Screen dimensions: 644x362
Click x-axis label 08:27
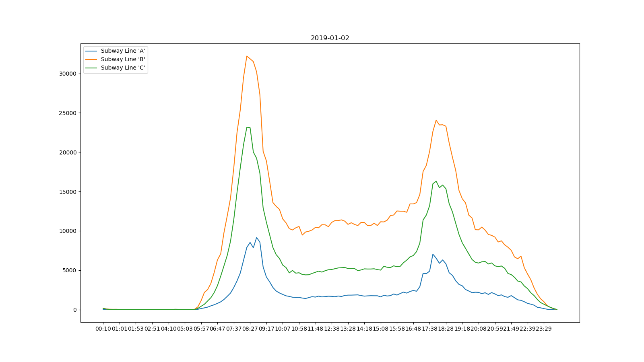click(250, 329)
